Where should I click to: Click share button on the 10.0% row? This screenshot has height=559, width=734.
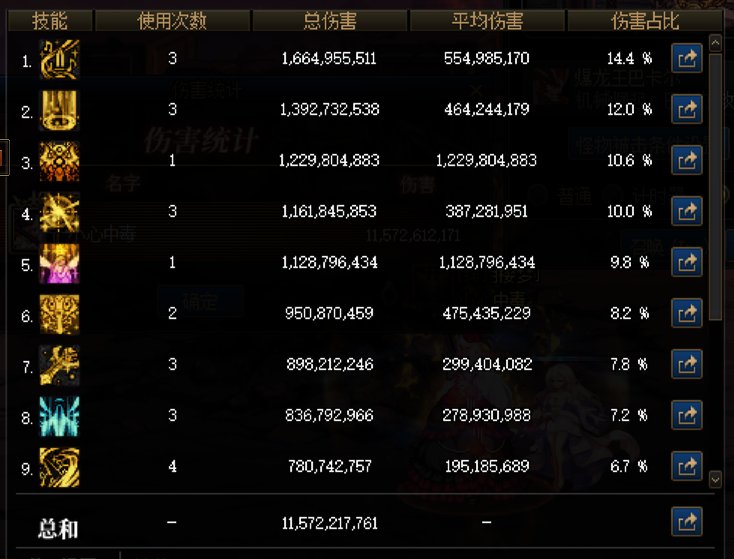tap(687, 212)
